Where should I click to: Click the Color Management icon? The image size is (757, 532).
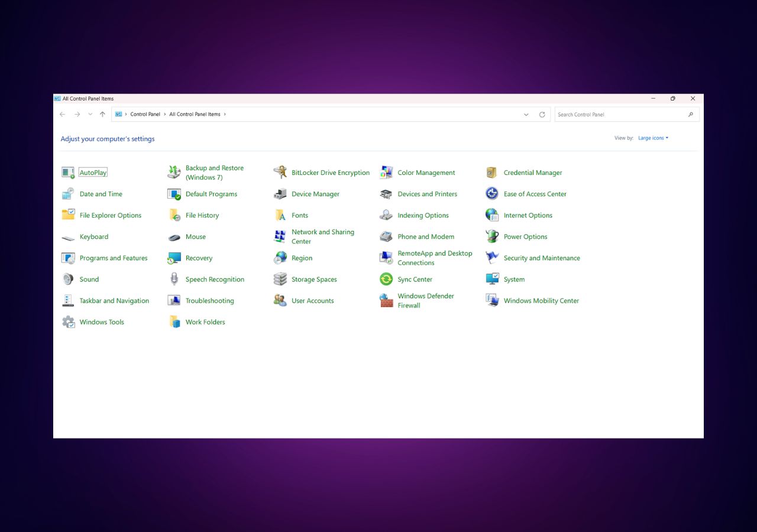point(386,173)
